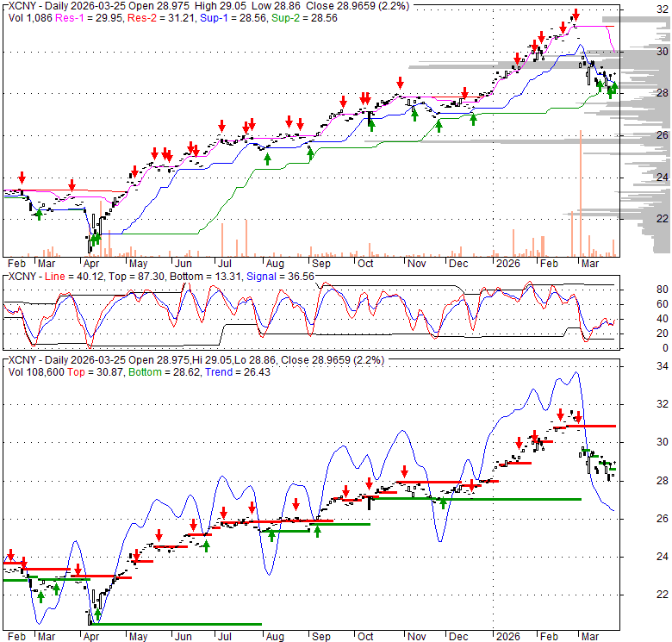Image resolution: width=672 pixels, height=642 pixels.
Task: Click the Oct label on the top chart axis
Action: 367,263
